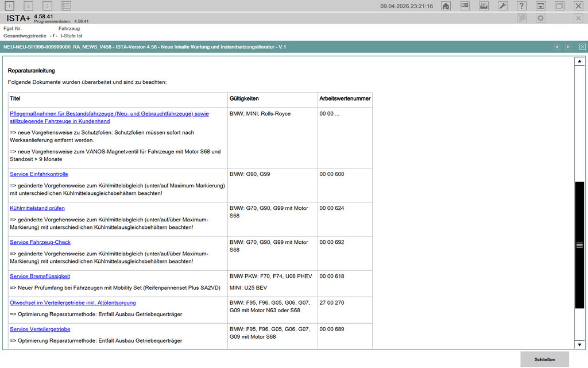Open Service Bremsflüssigkeit link
This screenshot has height=368, width=588.
[x=40, y=277]
